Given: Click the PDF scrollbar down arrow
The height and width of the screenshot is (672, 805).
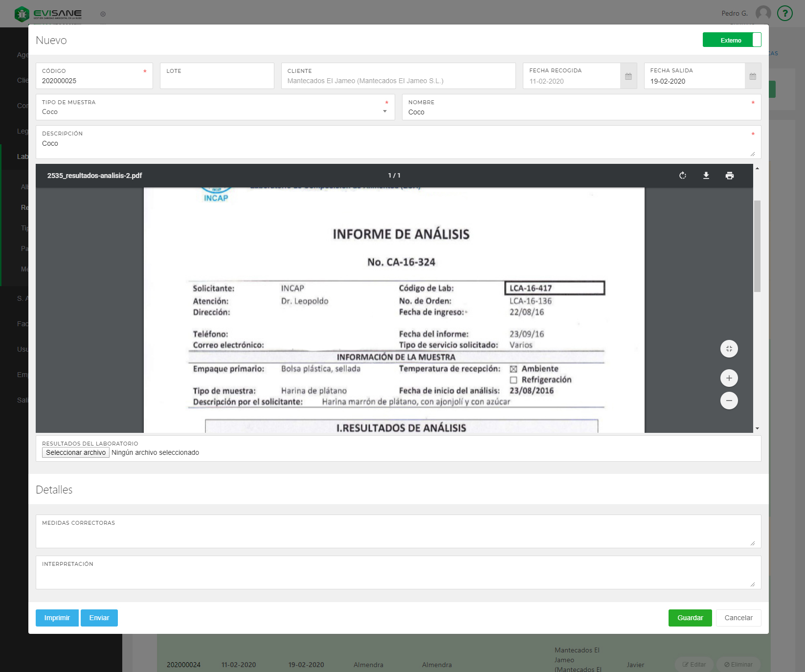Looking at the screenshot, I should (x=757, y=428).
